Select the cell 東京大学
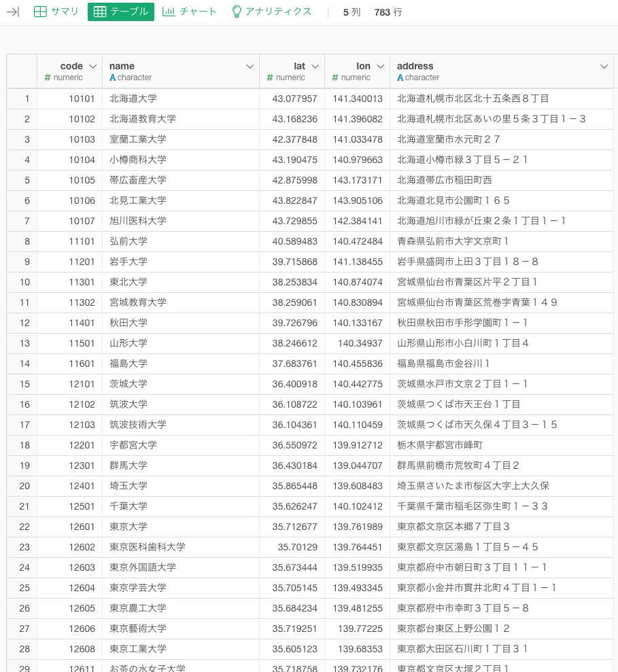This screenshot has width=618, height=672. 181,527
